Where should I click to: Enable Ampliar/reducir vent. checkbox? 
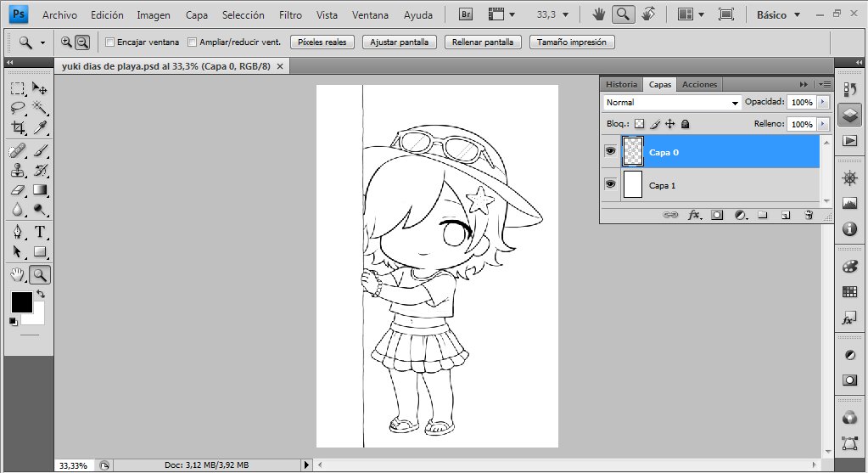[x=192, y=42]
